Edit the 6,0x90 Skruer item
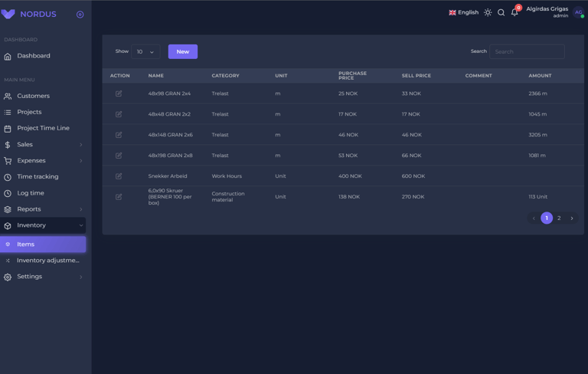Viewport: 588px width, 374px height. click(119, 197)
